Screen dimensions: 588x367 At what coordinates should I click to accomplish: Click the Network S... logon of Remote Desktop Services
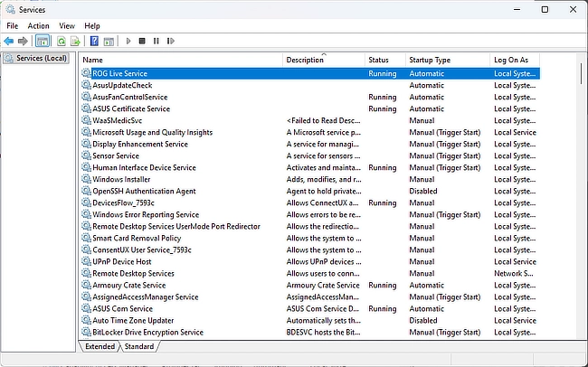pyautogui.click(x=514, y=273)
